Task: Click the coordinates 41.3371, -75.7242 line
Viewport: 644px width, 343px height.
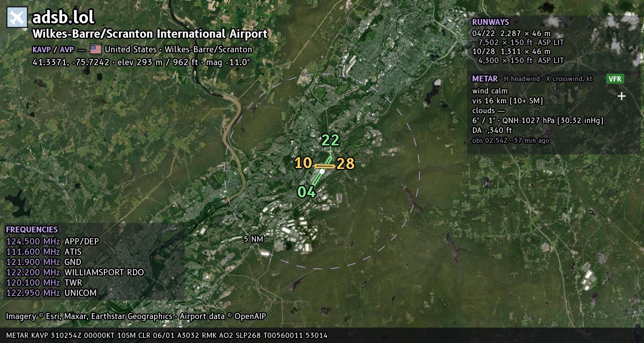Action: click(x=141, y=62)
